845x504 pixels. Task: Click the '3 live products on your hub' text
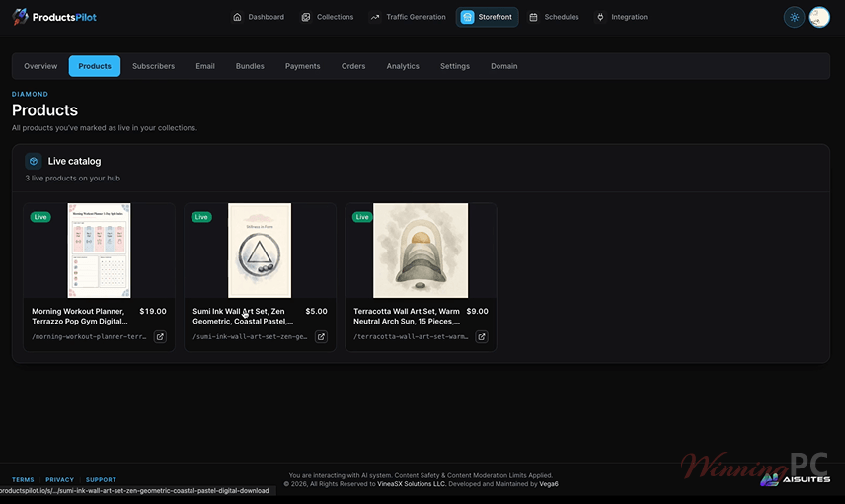[73, 179]
